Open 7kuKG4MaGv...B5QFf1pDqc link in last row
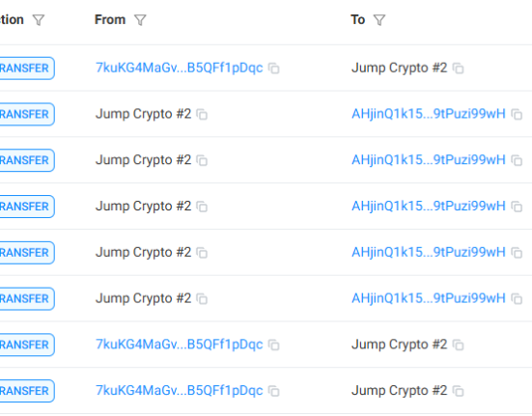532x416 pixels. (x=180, y=391)
